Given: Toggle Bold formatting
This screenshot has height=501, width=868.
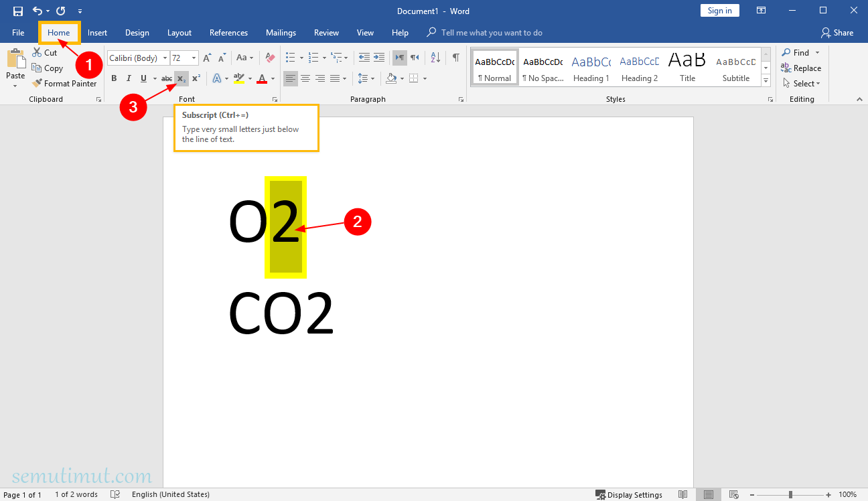Looking at the screenshot, I should 114,78.
